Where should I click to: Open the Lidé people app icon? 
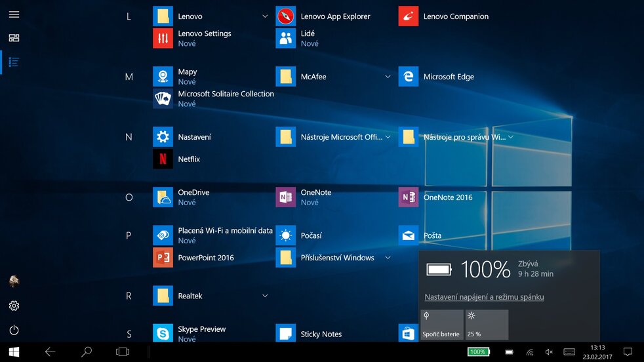tap(285, 38)
